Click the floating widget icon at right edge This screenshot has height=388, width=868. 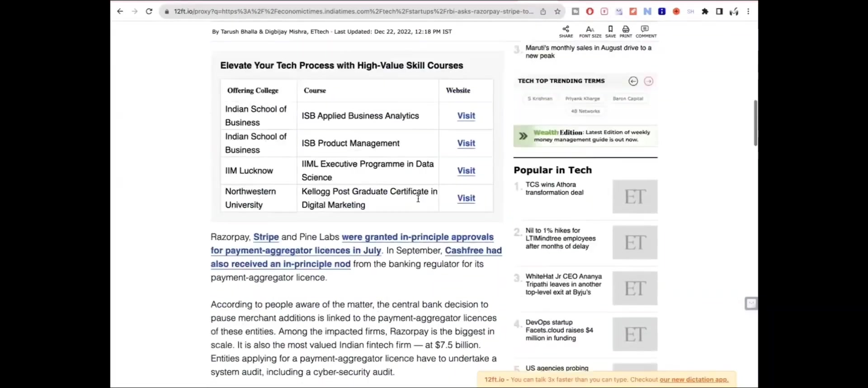(751, 303)
